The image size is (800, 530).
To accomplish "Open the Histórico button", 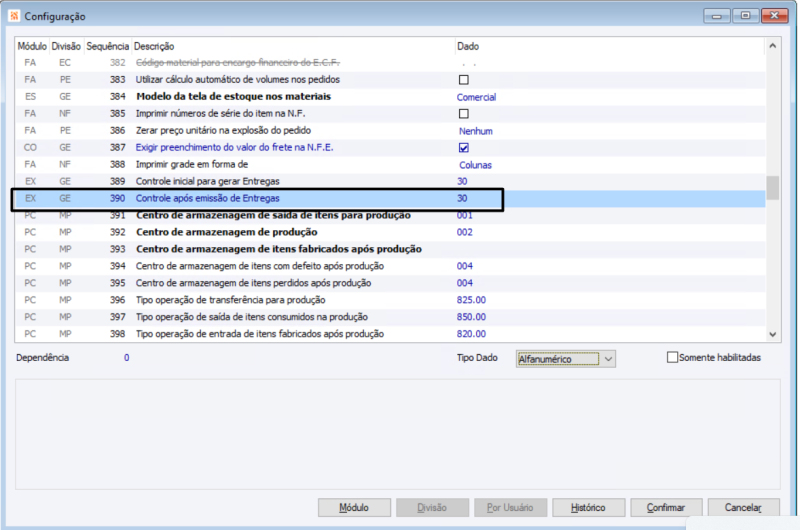I will tap(588, 508).
